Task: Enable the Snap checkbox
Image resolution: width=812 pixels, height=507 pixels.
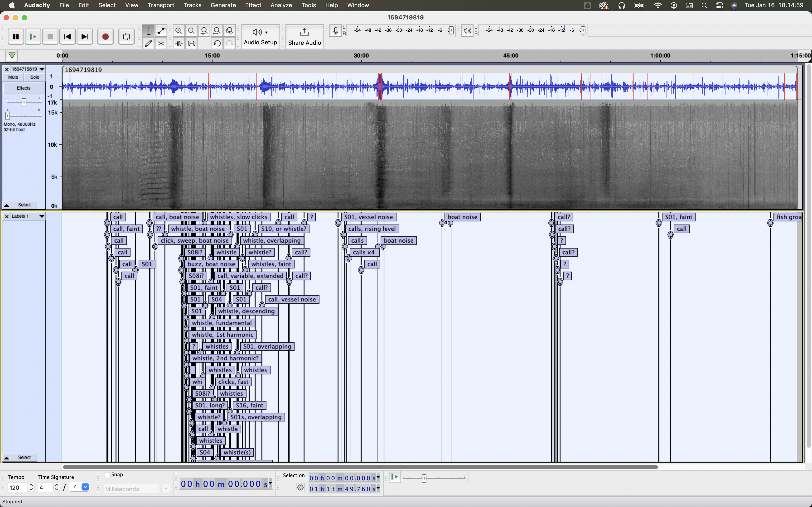Action: click(107, 475)
